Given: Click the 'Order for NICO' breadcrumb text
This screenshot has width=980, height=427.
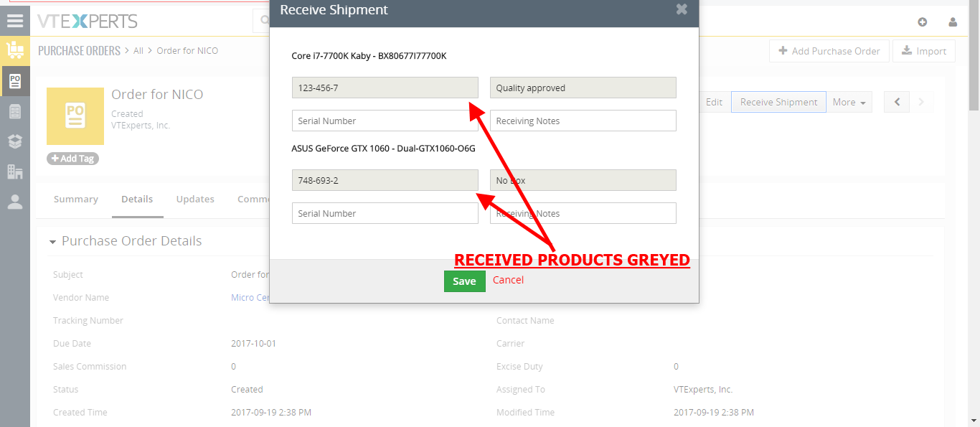Looking at the screenshot, I should click(x=187, y=51).
